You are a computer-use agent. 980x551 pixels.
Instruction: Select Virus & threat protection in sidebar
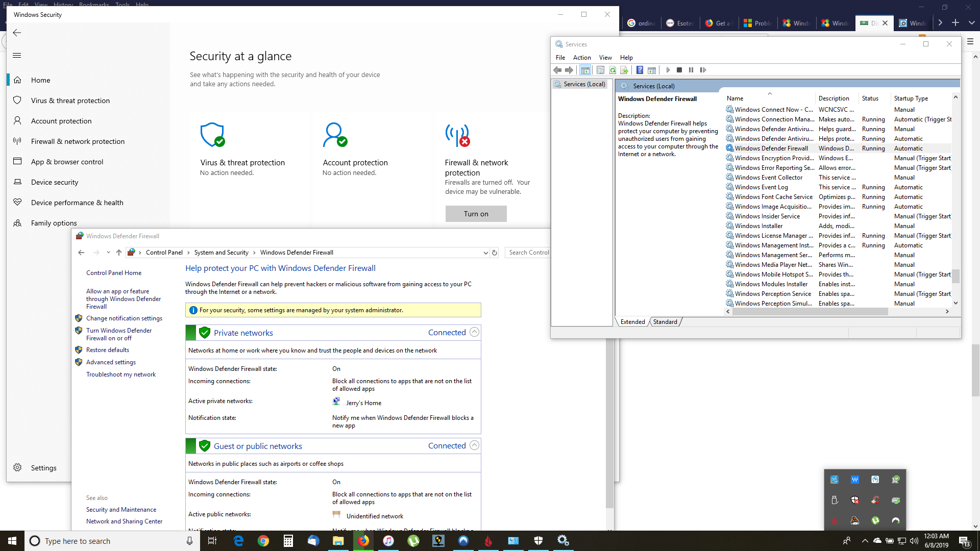[x=70, y=101]
